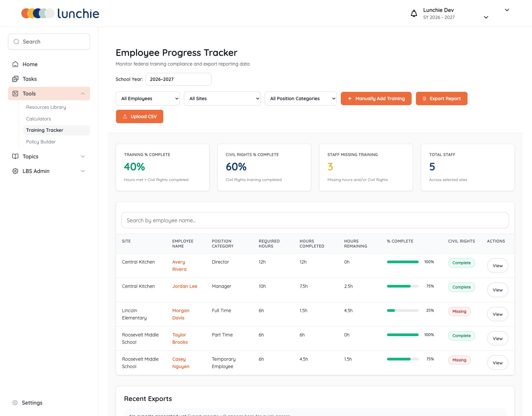Image resolution: width=532 pixels, height=416 pixels.
Task: Open Calculators in sidebar
Action: pyautogui.click(x=39, y=119)
